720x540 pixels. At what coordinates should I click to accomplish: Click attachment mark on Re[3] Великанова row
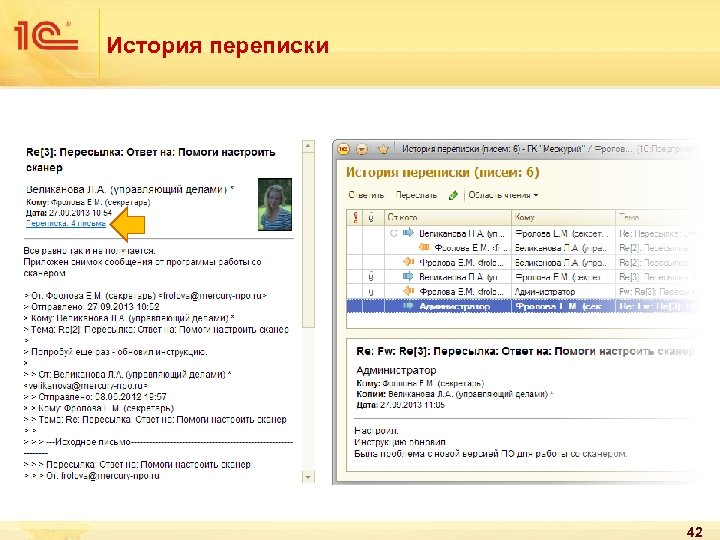[x=371, y=277]
